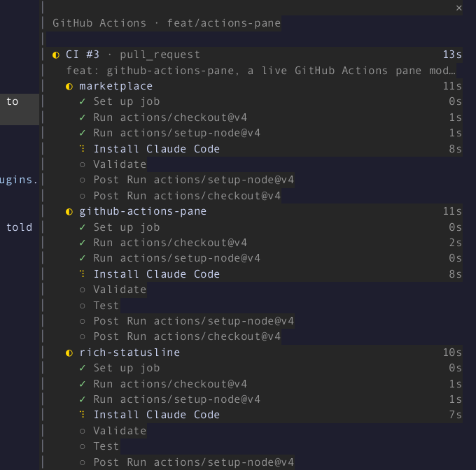This screenshot has height=470, width=476.
Task: Click the pending circle beside marketplace Validate
Action: 83,164
